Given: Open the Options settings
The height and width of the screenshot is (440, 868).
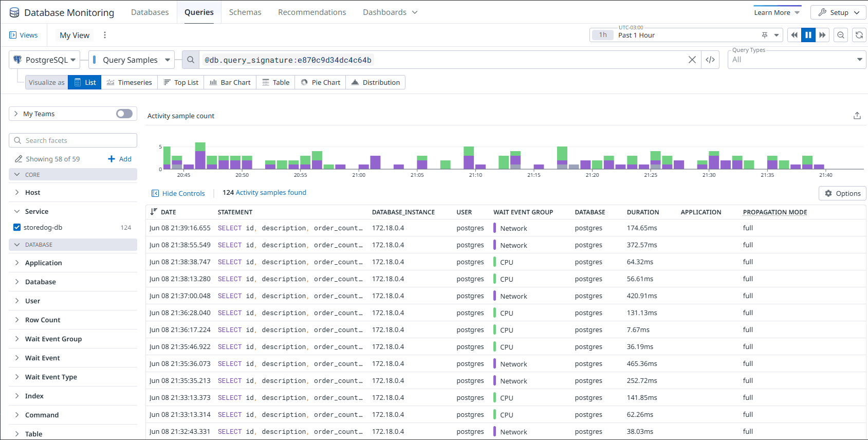Looking at the screenshot, I should tap(842, 193).
